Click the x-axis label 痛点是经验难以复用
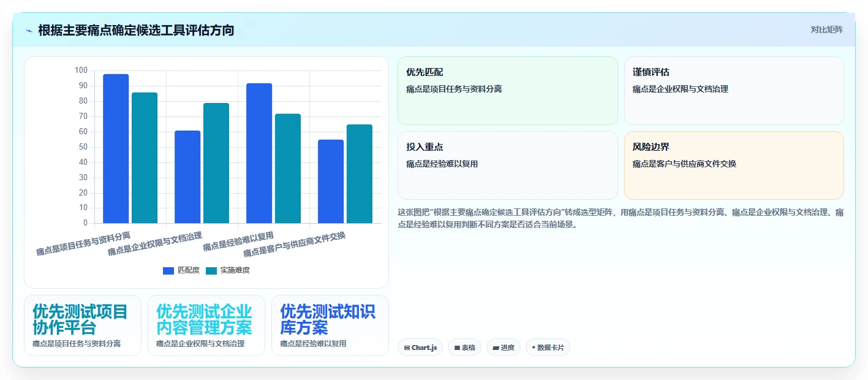This screenshot has height=380, width=868. [238, 241]
